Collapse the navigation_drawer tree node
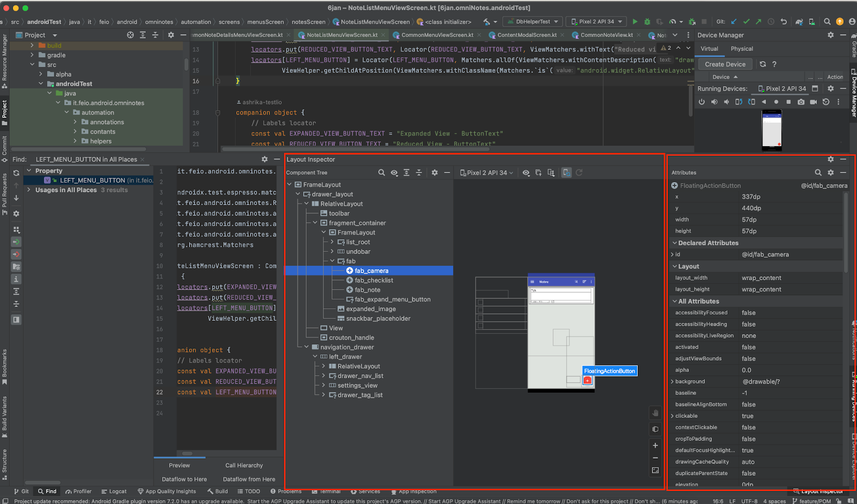 (306, 347)
